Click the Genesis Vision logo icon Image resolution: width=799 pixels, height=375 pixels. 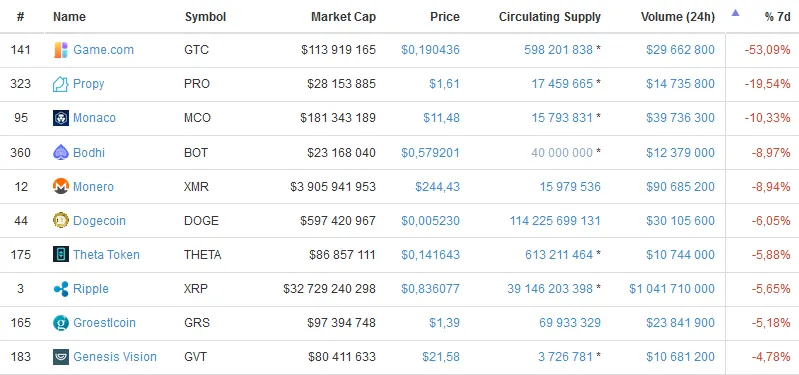tap(61, 357)
